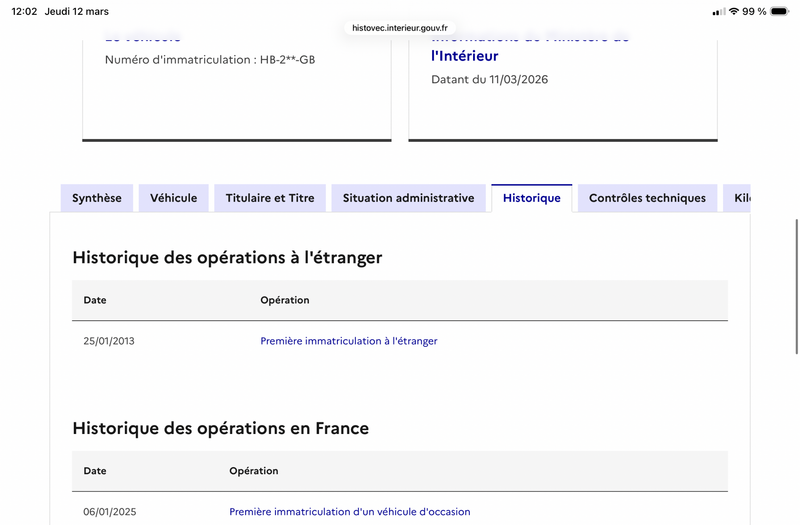
Task: Click the active Historique tab
Action: click(x=532, y=198)
